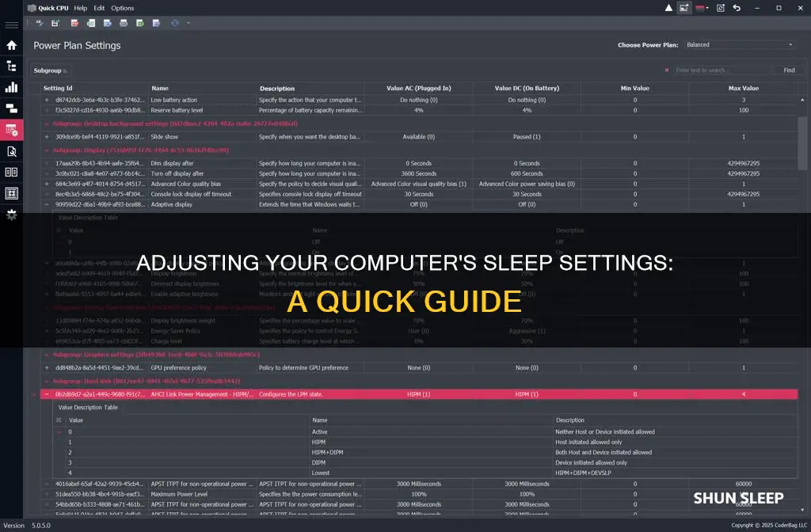The height and width of the screenshot is (532, 811).
Task: Open the processor panel sidebar icon
Action: click(11, 193)
